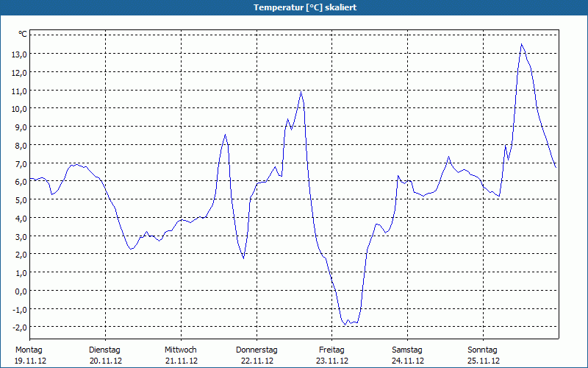Select the Samstag day label
The height and width of the screenshot is (368, 588).
(x=407, y=350)
